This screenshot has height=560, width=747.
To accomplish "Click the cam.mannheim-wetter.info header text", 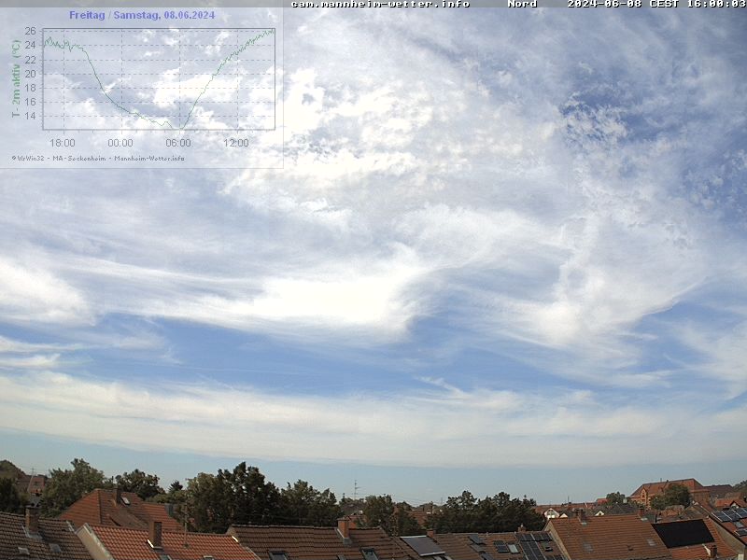I will [x=380, y=4].
